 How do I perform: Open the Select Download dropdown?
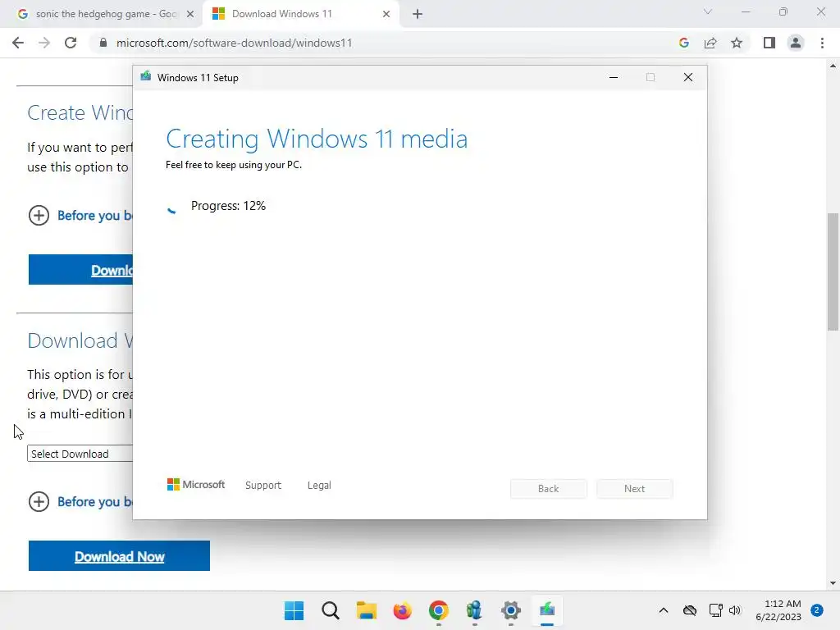click(80, 454)
